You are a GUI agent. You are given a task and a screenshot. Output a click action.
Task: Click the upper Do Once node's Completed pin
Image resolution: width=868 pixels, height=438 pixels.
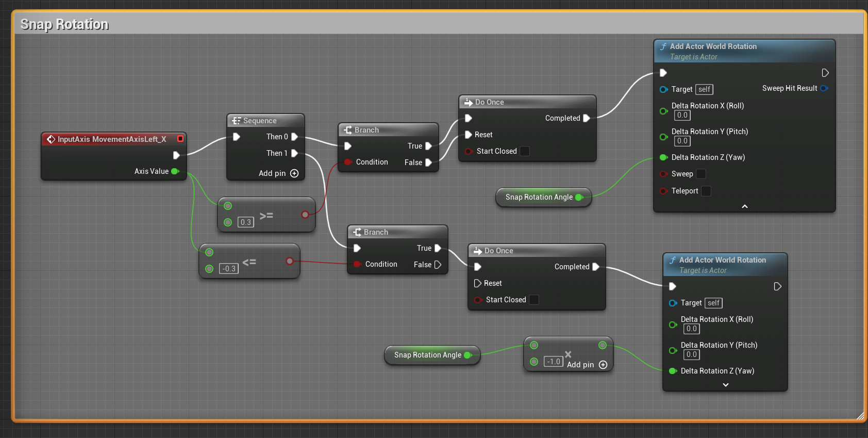(586, 118)
